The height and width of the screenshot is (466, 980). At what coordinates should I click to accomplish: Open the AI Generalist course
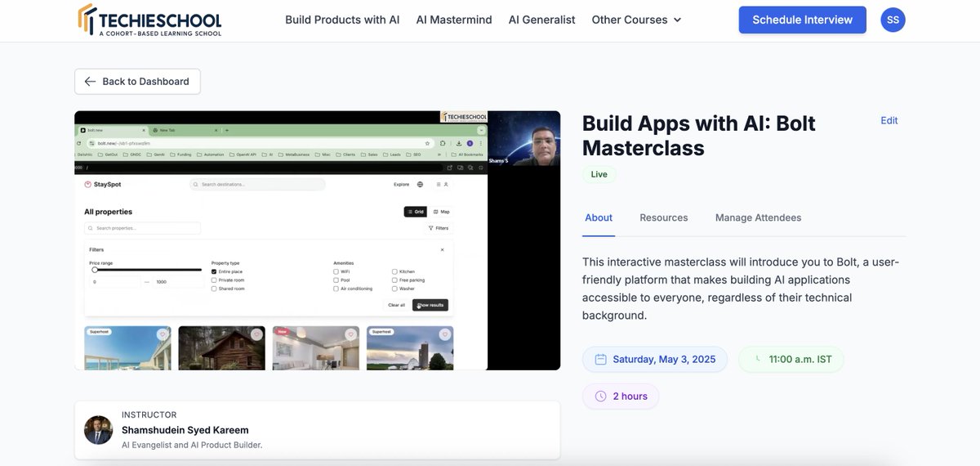click(x=541, y=20)
